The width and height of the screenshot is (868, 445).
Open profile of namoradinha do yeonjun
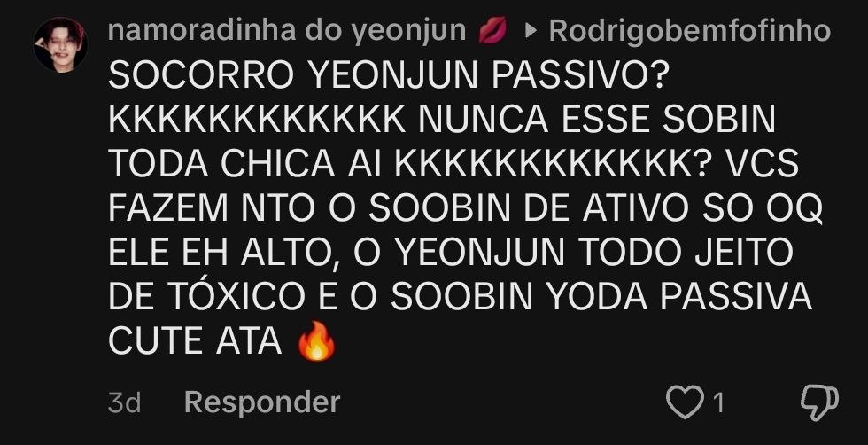(287, 30)
